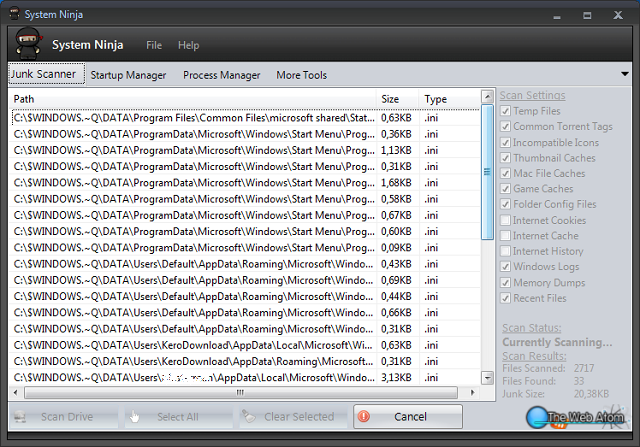Select the row sized 1,68KB

[245, 183]
